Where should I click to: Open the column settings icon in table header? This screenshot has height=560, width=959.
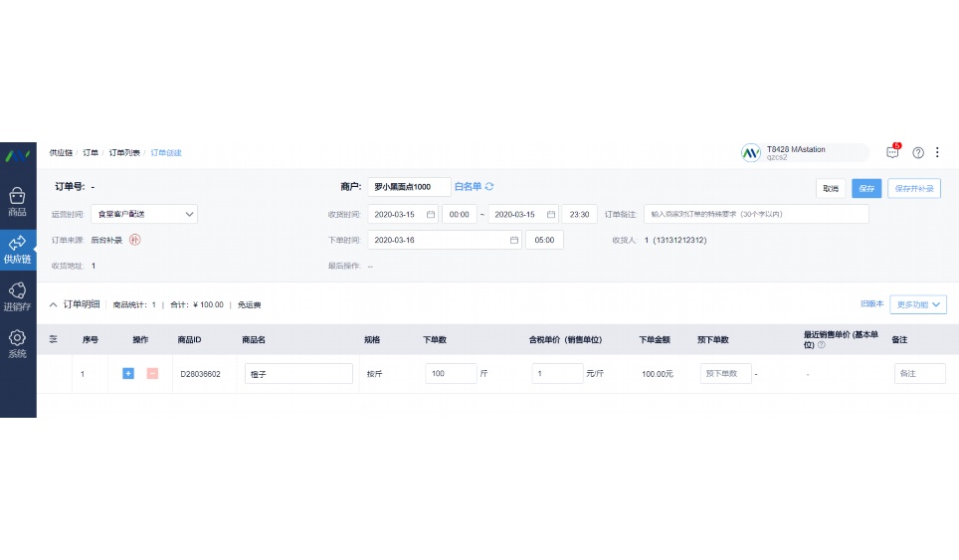point(54,339)
